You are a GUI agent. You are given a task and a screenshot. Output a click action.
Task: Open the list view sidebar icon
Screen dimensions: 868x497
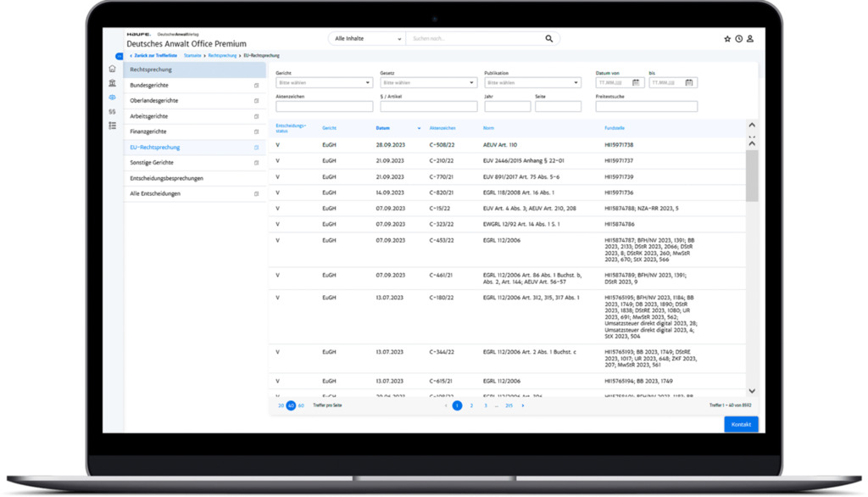point(113,126)
